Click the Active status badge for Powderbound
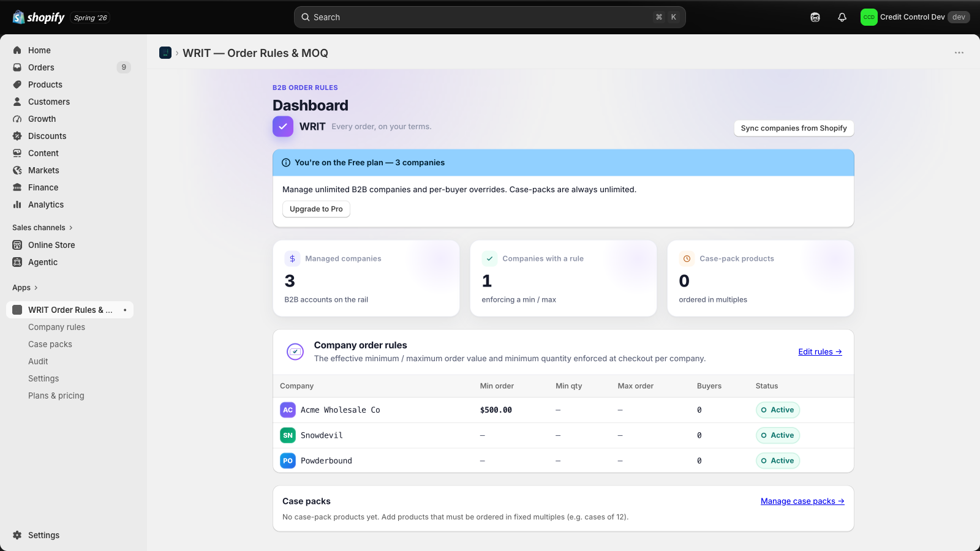Viewport: 980px width, 551px height. click(778, 461)
